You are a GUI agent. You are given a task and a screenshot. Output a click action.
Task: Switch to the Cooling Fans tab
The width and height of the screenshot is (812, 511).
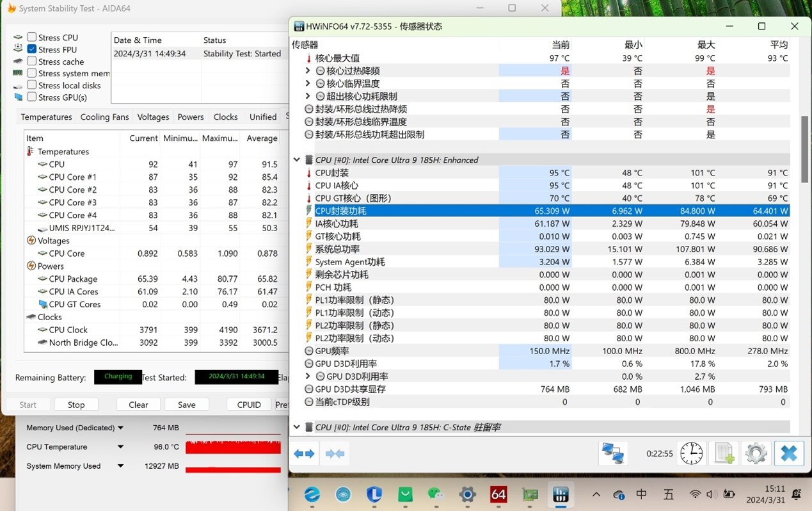pos(104,117)
